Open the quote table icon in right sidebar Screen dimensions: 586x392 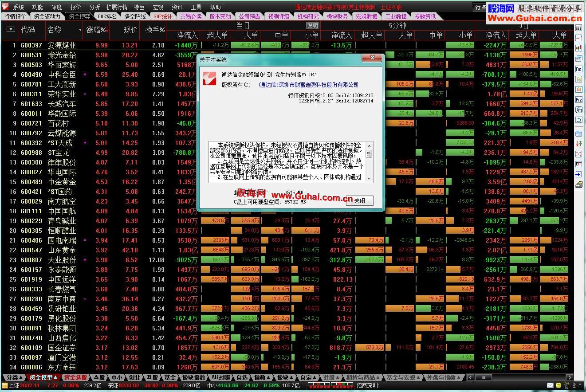tap(578, 28)
